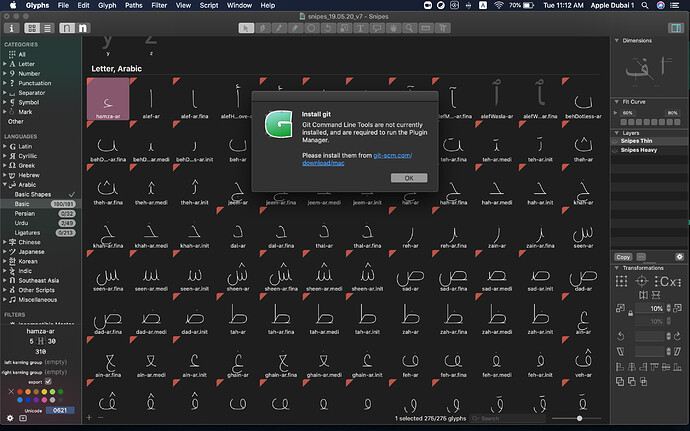Expand the Latin language group
The width and height of the screenshot is (690, 431).
click(x=5, y=146)
